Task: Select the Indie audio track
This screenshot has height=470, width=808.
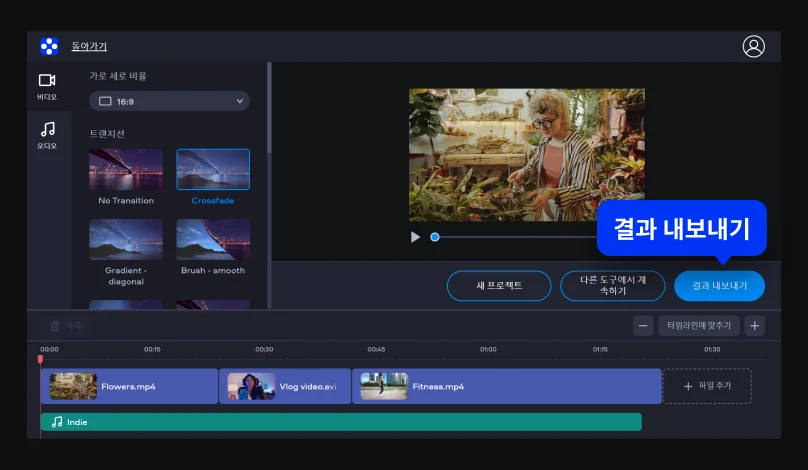Action: click(341, 422)
